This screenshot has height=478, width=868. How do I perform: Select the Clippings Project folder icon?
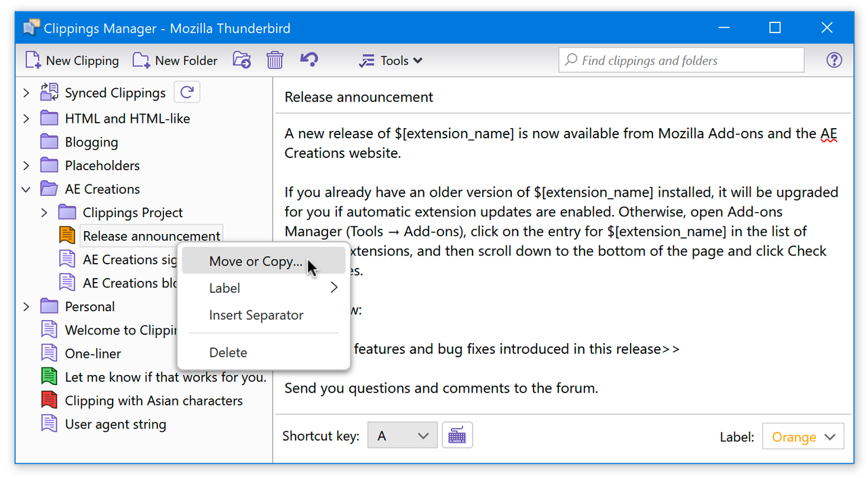67,212
